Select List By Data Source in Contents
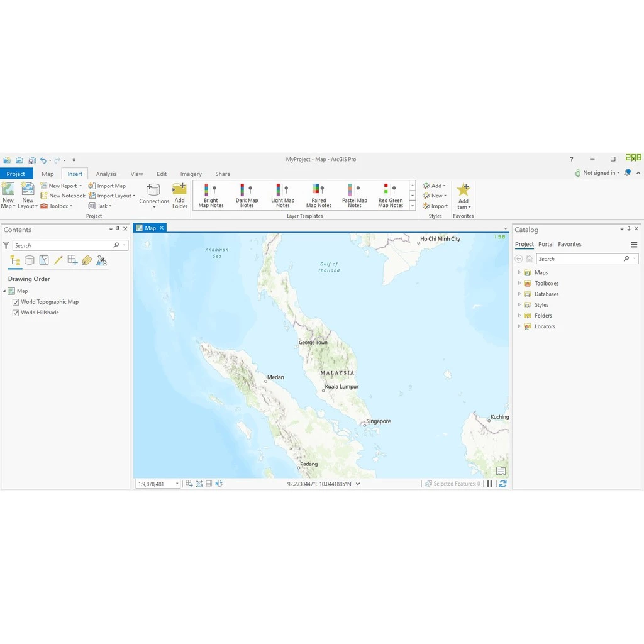 (x=30, y=260)
